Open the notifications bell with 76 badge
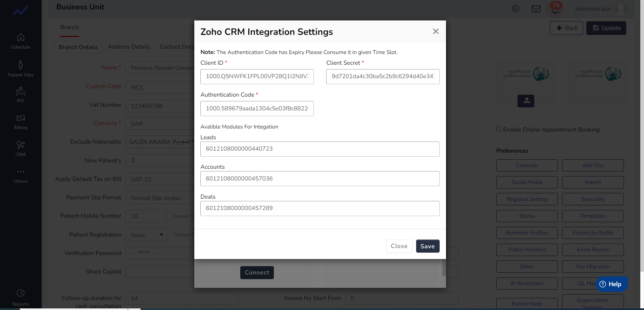This screenshot has height=310, width=644. (x=555, y=9)
